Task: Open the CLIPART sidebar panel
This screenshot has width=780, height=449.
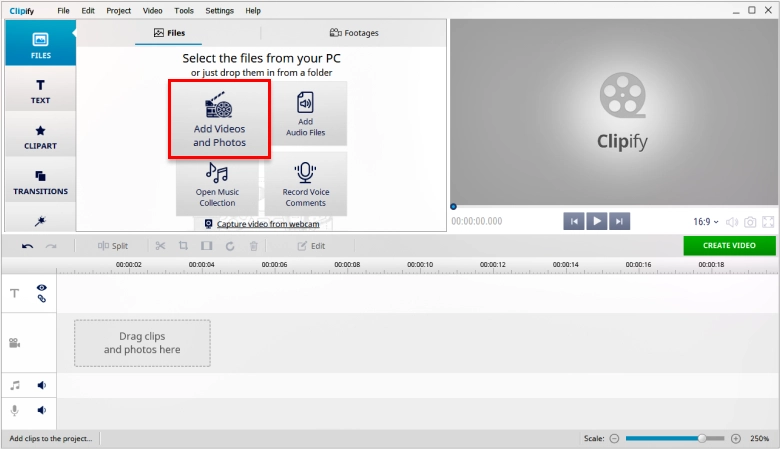Action: click(40, 134)
